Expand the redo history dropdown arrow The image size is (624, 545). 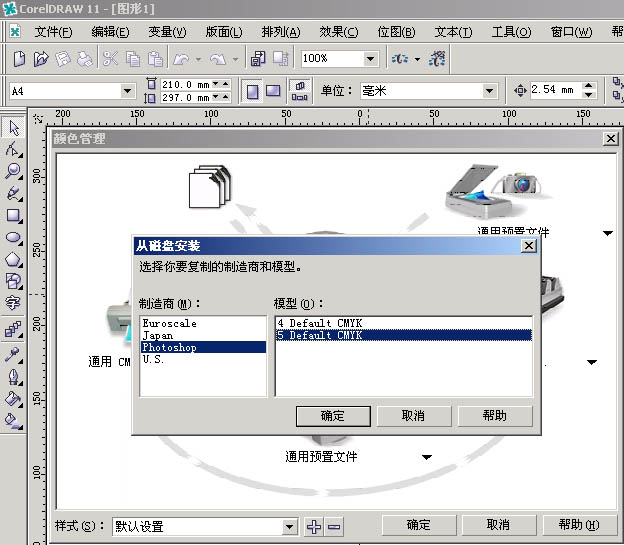(x=235, y=59)
